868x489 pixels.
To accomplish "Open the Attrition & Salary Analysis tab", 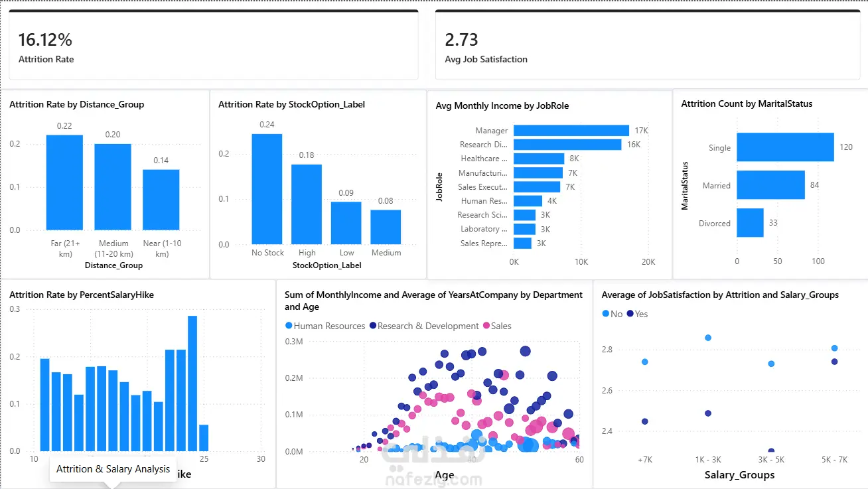I will tap(113, 469).
